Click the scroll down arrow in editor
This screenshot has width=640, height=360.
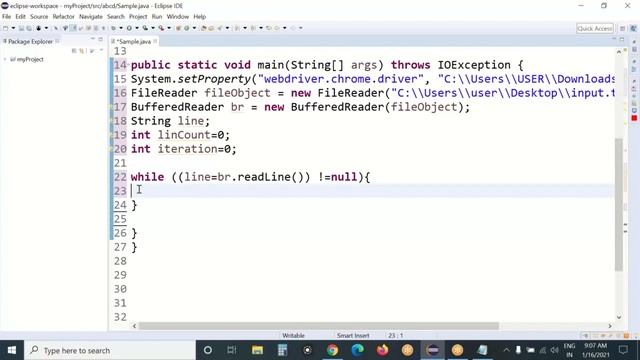(x=619, y=317)
